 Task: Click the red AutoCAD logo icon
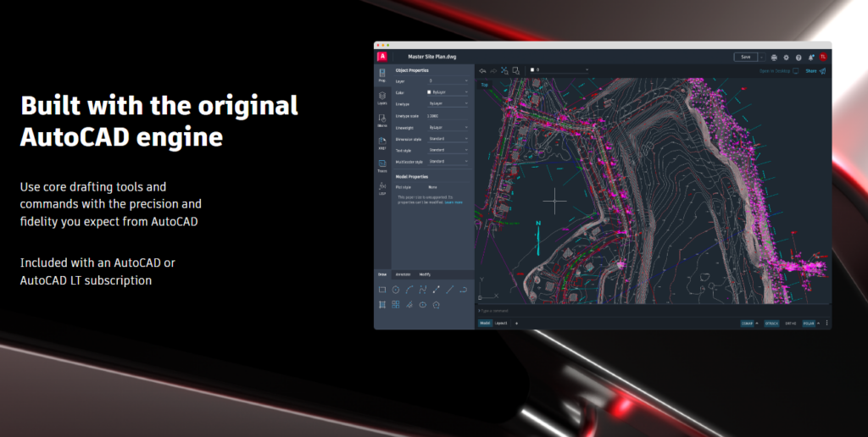pos(382,57)
